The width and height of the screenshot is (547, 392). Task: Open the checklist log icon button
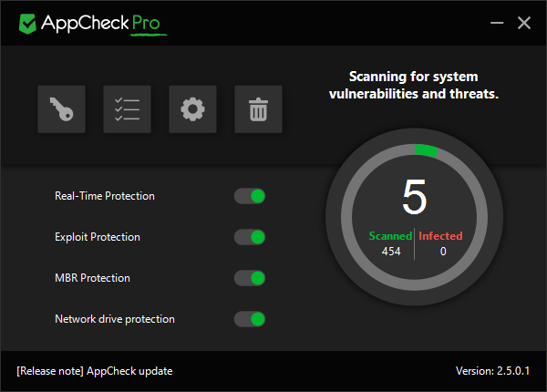coord(127,109)
